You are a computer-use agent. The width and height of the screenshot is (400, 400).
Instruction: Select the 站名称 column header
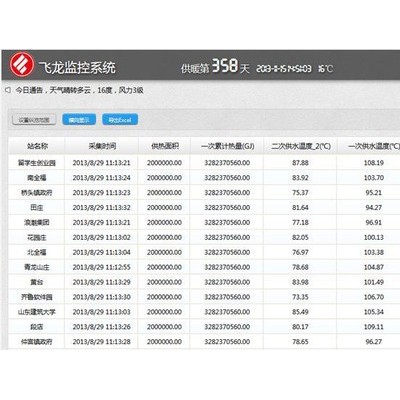(x=37, y=146)
